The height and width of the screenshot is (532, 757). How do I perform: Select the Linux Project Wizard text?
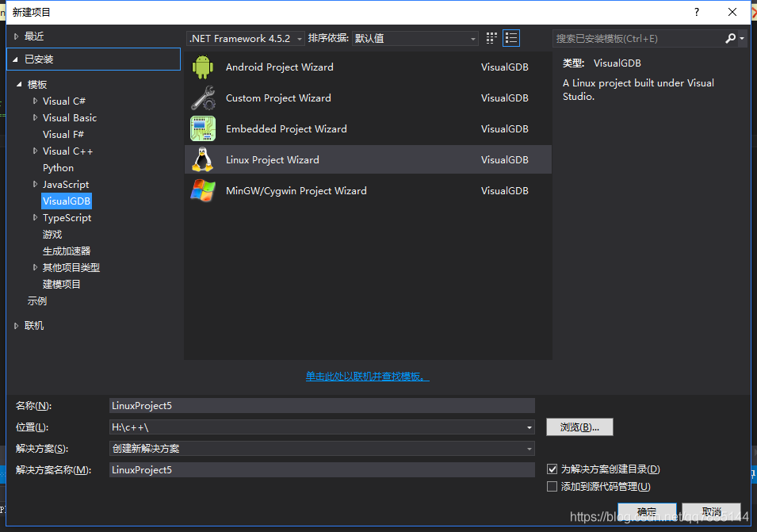click(x=273, y=160)
